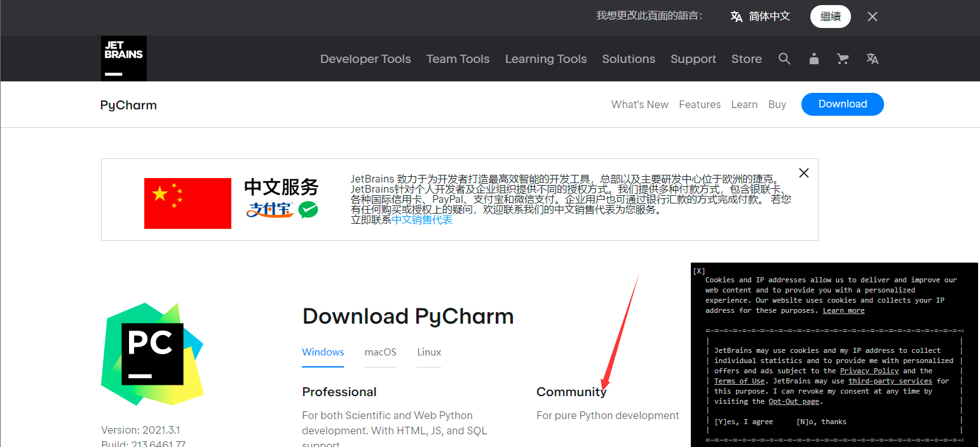
Task: Click the blue Download button
Action: click(842, 104)
